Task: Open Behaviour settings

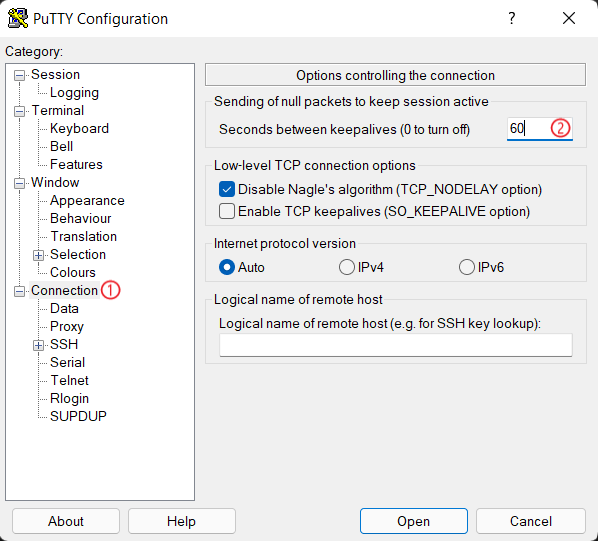Action: click(80, 218)
